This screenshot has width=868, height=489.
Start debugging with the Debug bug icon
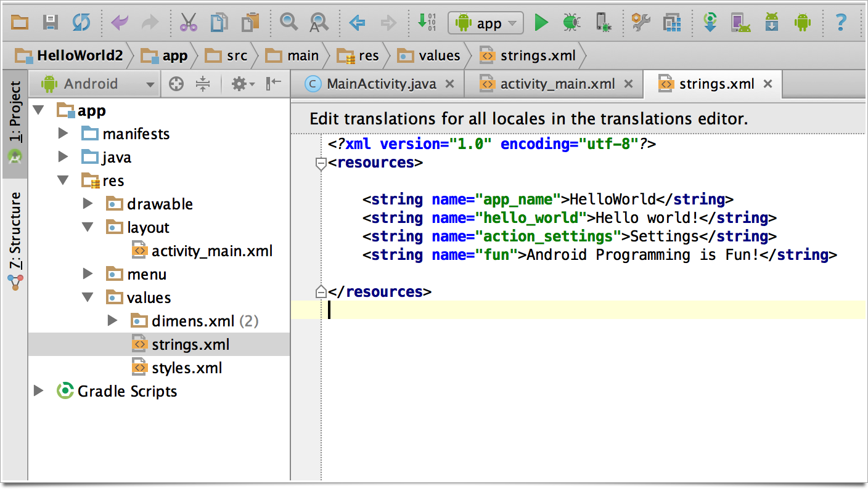click(x=571, y=23)
